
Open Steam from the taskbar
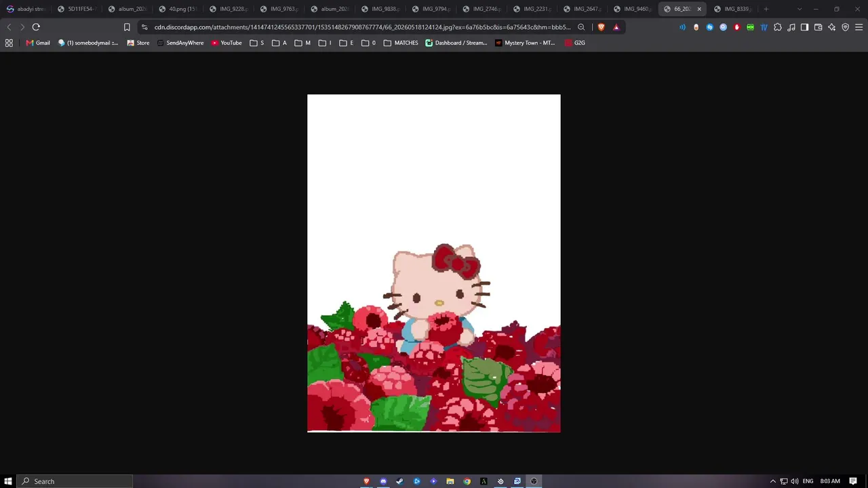pos(400,481)
